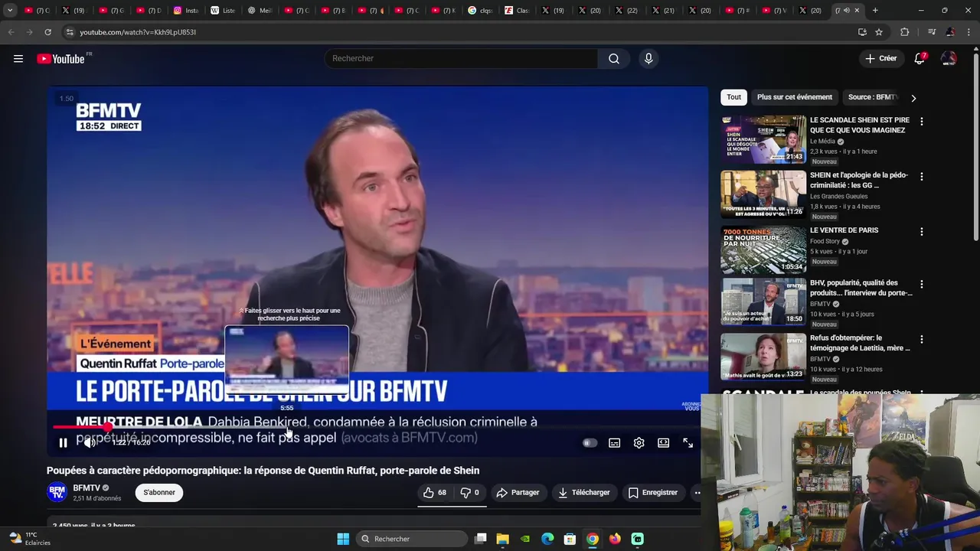The image size is (980, 551).
Task: Open the Chrome three-dot menu
Action: (x=969, y=32)
